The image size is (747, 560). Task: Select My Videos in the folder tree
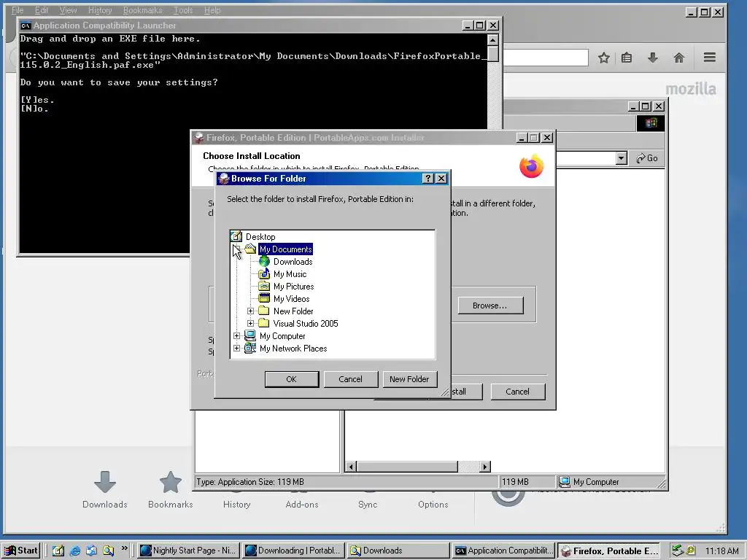click(291, 298)
